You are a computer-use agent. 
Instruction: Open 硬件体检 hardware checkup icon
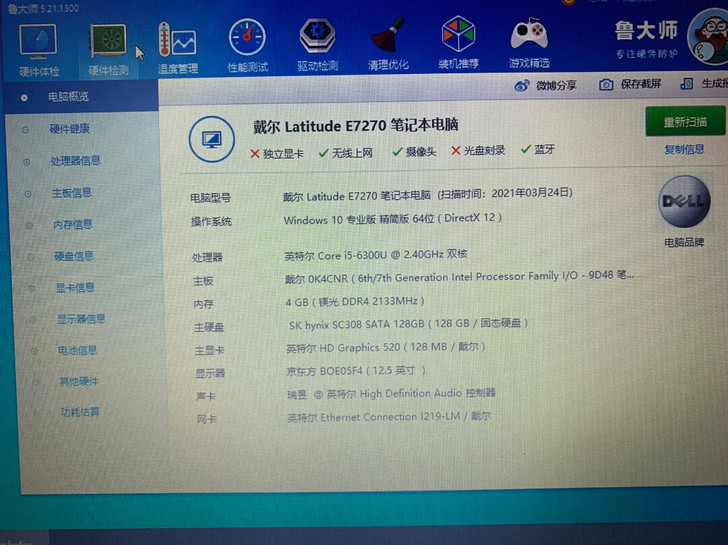pyautogui.click(x=38, y=42)
